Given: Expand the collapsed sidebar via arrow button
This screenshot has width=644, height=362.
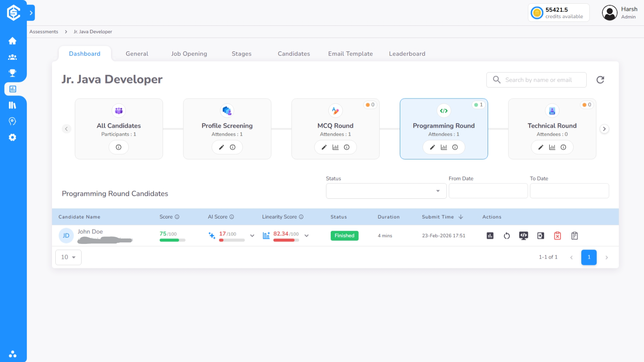Looking at the screenshot, I should 31,12.
